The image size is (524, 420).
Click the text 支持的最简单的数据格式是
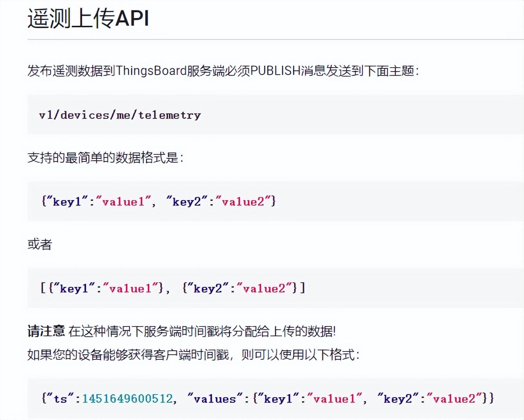[105, 158]
